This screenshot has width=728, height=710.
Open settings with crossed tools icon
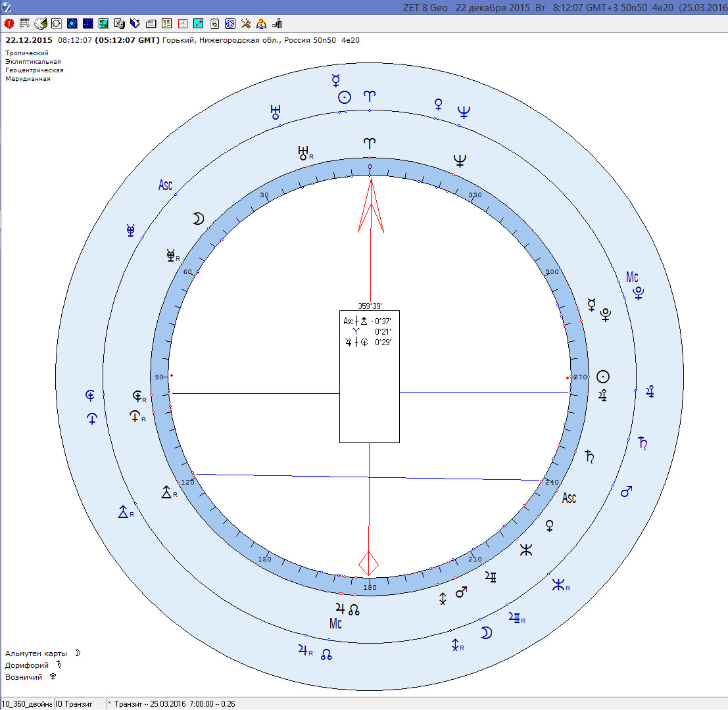246,24
